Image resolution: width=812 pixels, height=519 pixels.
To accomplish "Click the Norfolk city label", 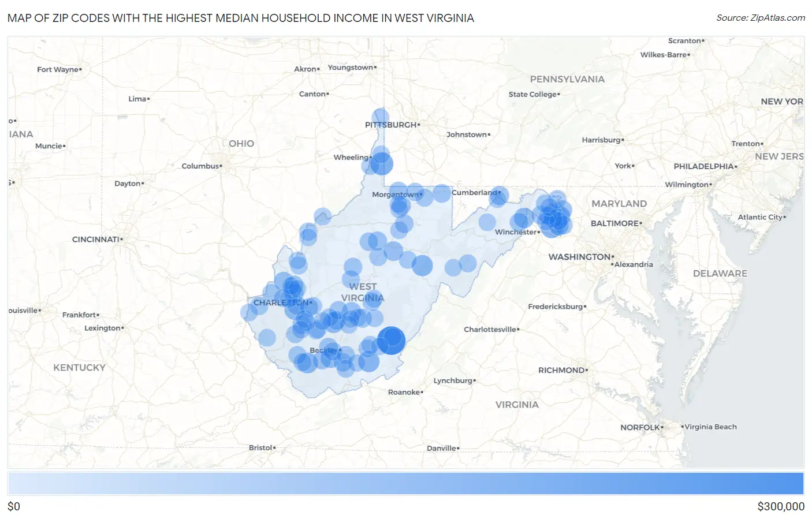I will 640,428.
